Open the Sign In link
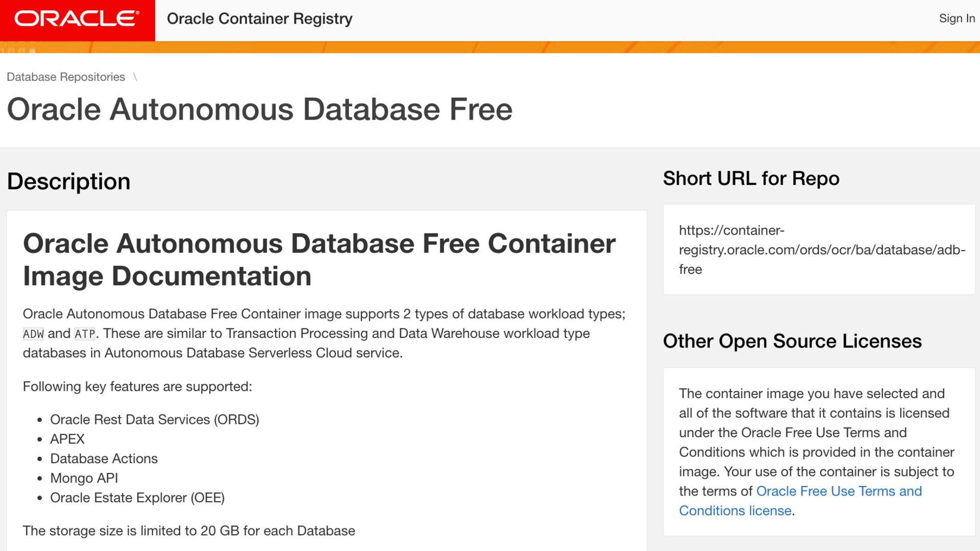Image resolution: width=980 pixels, height=551 pixels. click(957, 18)
